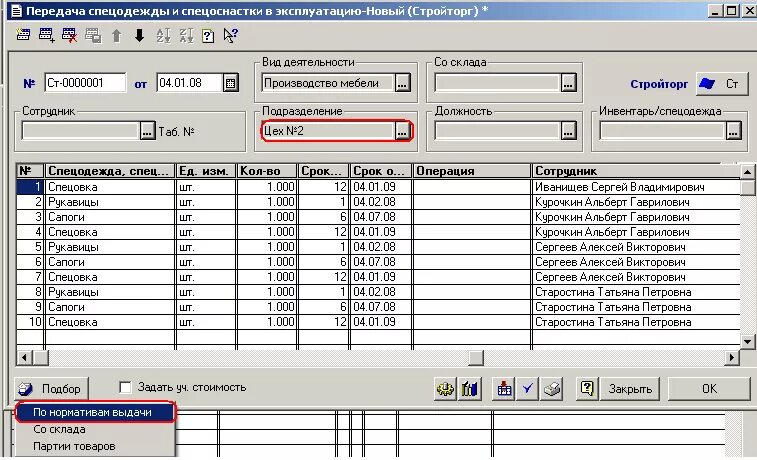Image resolution: width=757 pixels, height=460 pixels.
Task: Click the blue checkmark post button
Action: tap(528, 389)
